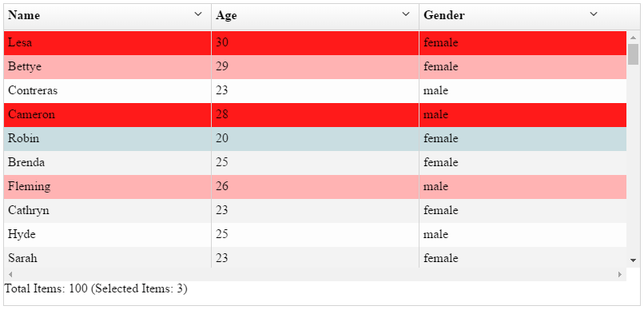Viewport: 644px width, 310px height.
Task: Sort by the Gender column header
Action: coord(444,16)
